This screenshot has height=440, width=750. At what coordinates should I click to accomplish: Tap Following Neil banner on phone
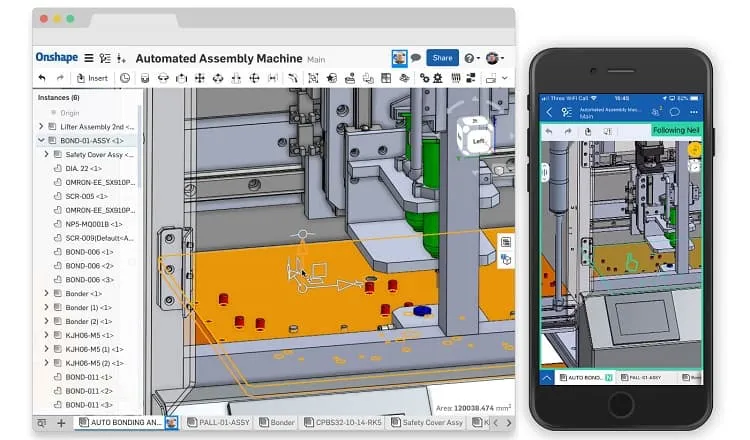tap(675, 130)
